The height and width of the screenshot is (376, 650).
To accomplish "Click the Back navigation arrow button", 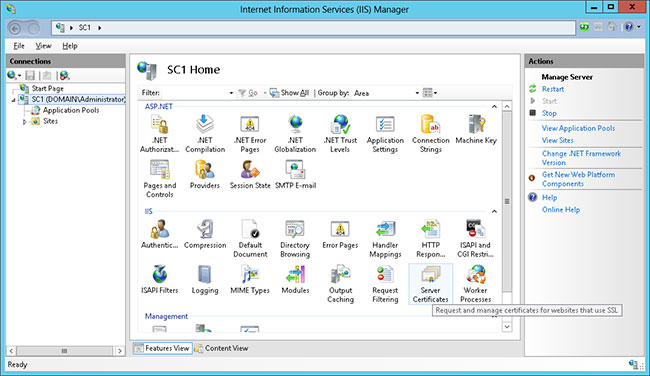I will (x=15, y=28).
